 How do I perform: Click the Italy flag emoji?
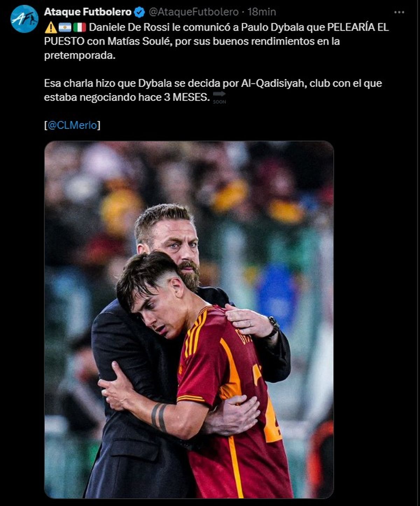coord(79,27)
